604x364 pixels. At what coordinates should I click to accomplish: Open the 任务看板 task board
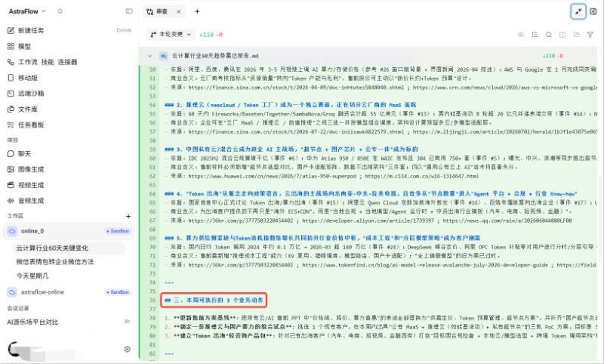pos(31,125)
